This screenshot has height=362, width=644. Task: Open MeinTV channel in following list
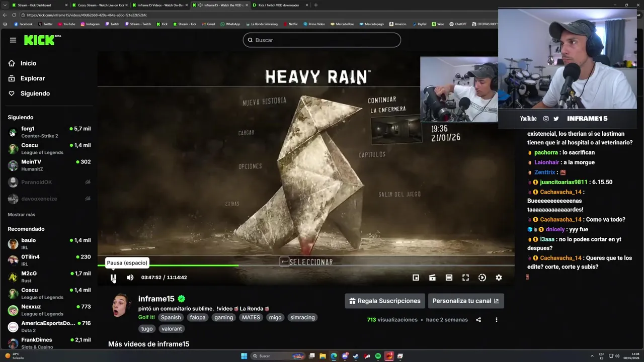pyautogui.click(x=49, y=165)
